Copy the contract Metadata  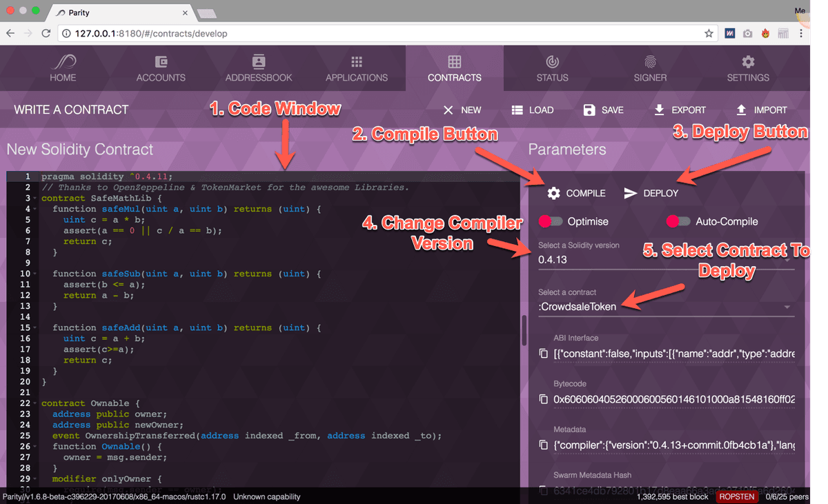tap(542, 445)
